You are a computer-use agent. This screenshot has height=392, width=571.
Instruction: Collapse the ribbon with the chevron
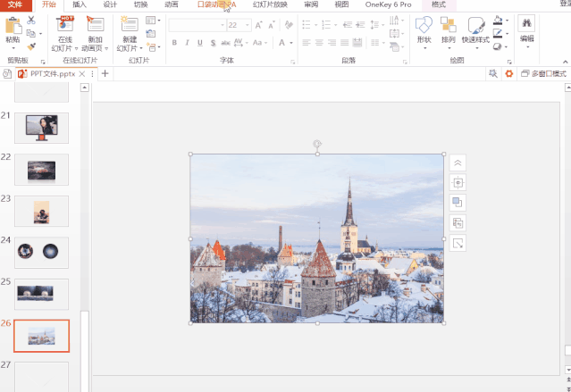(x=565, y=62)
